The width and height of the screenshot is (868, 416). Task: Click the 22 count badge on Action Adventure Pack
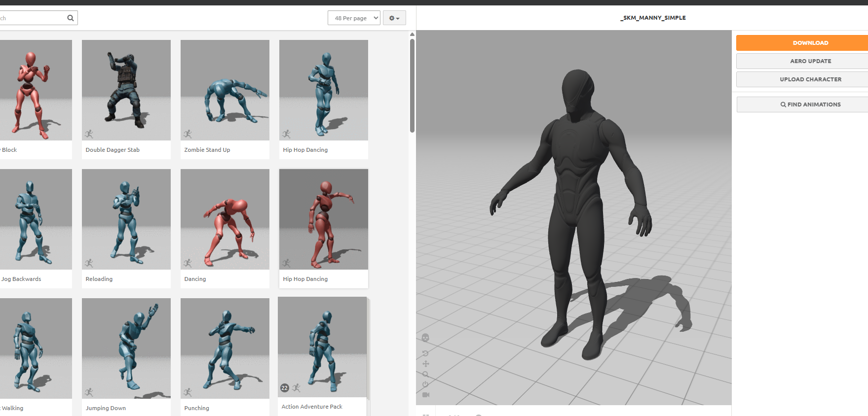285,388
